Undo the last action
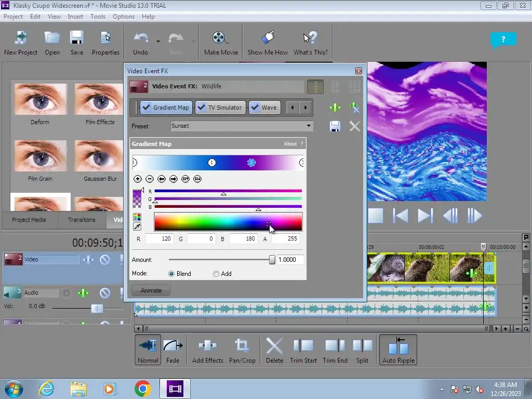This screenshot has width=532, height=399. click(x=140, y=43)
